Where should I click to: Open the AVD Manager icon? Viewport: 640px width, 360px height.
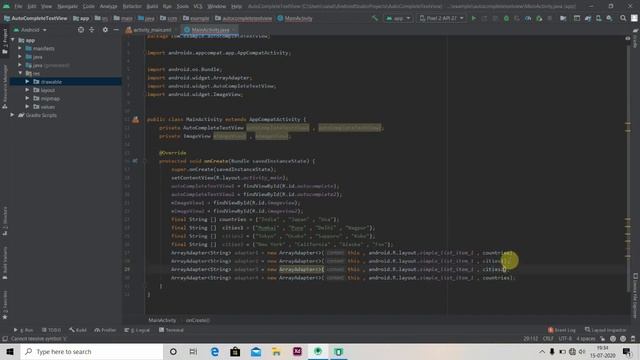598,18
